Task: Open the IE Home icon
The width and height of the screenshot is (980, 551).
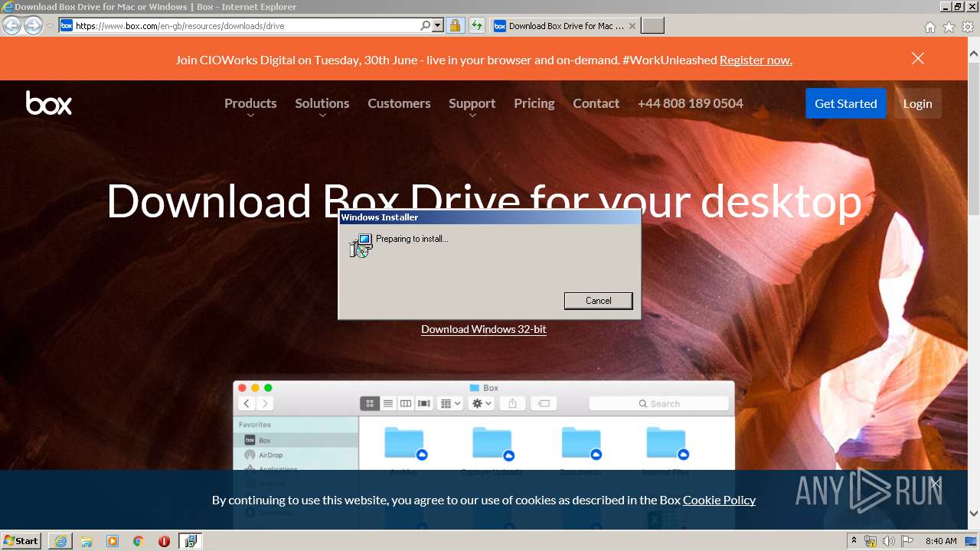Action: [929, 27]
